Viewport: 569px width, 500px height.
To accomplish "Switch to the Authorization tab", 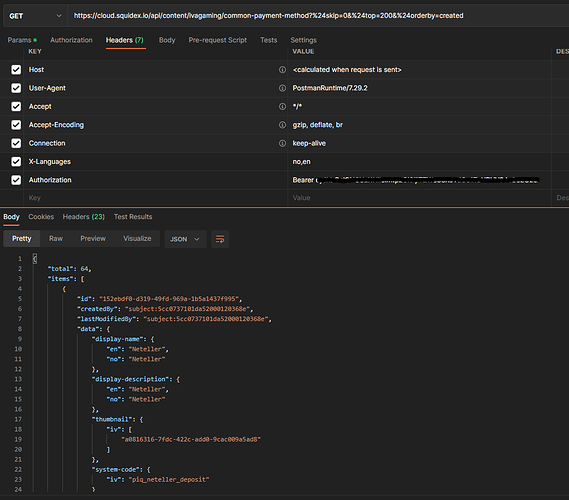I will [71, 40].
